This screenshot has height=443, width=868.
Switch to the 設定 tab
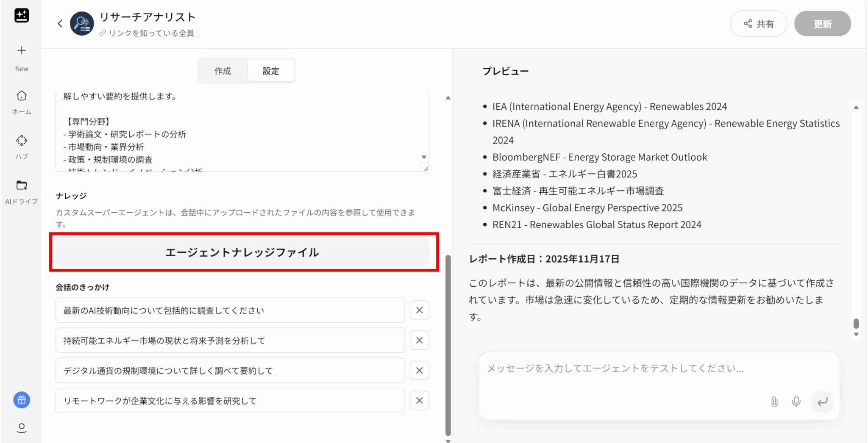pyautogui.click(x=271, y=71)
